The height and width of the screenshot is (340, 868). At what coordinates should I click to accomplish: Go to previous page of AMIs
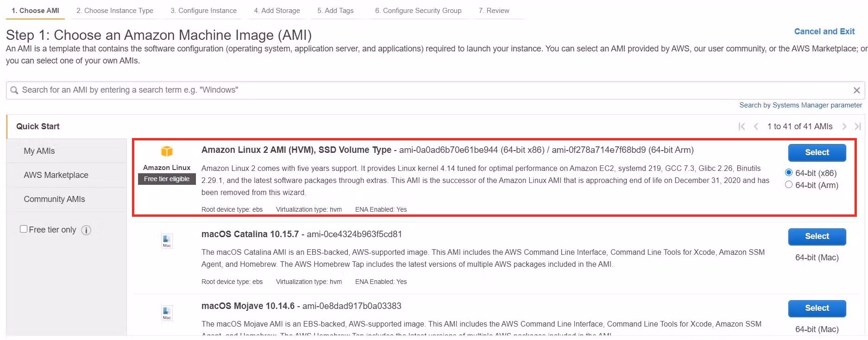point(756,126)
